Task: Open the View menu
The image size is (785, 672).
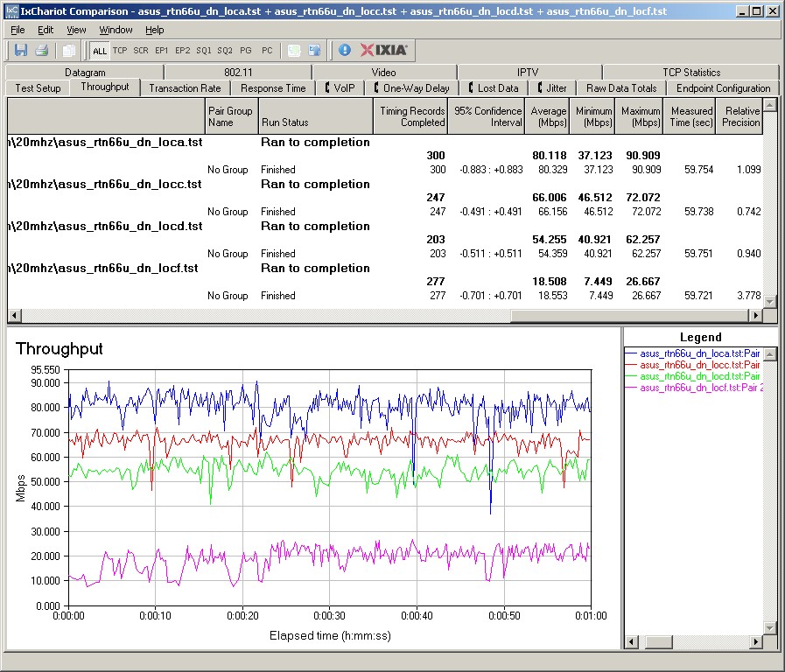Action: (76, 30)
